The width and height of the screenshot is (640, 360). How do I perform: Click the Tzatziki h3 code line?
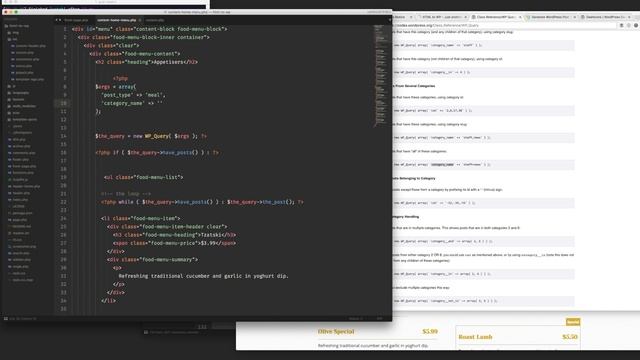(x=174, y=235)
